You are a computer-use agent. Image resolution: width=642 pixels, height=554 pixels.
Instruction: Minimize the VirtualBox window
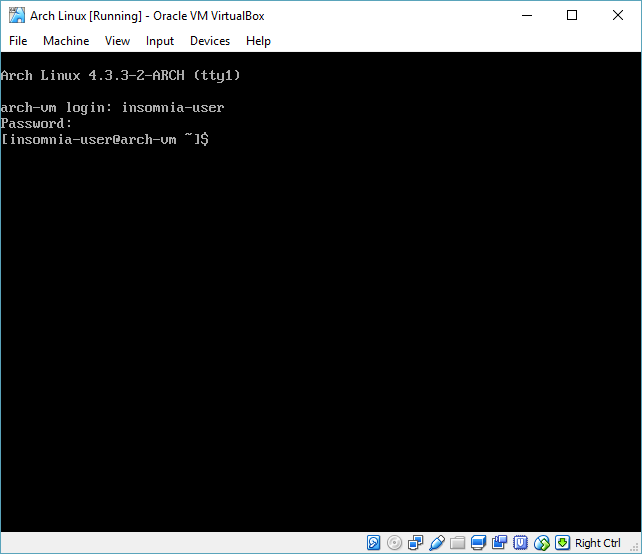(527, 16)
